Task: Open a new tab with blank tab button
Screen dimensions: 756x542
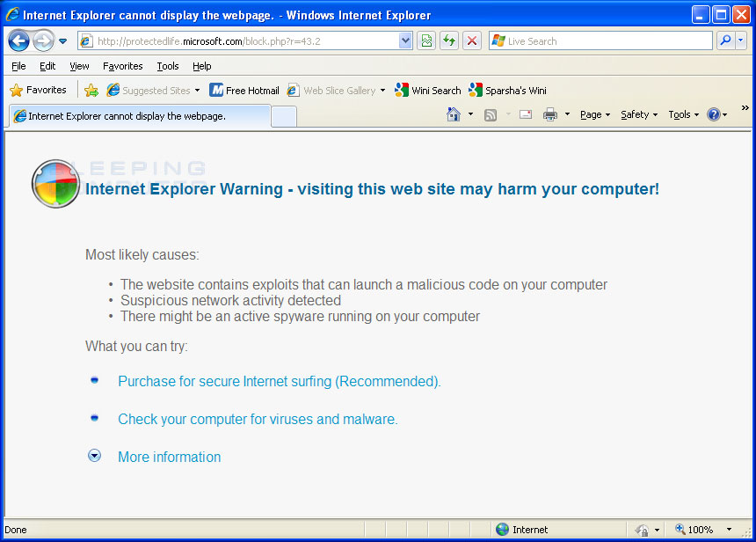Action: 284,117
